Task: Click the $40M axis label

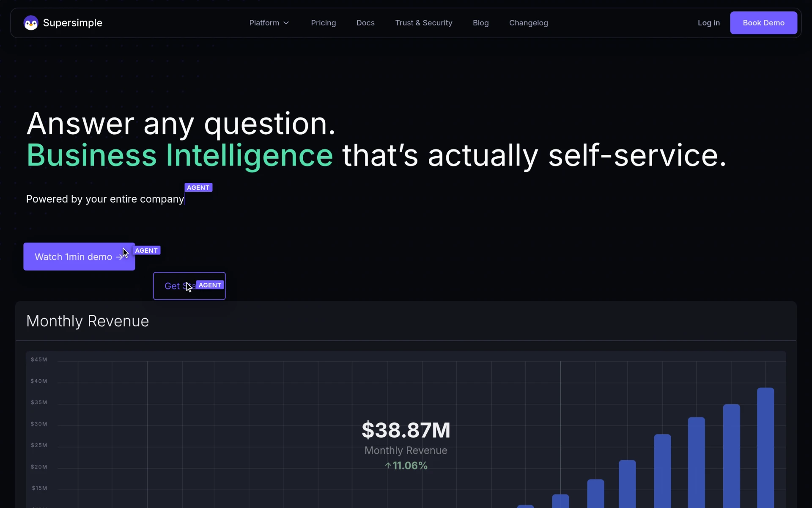Action: pos(39,381)
